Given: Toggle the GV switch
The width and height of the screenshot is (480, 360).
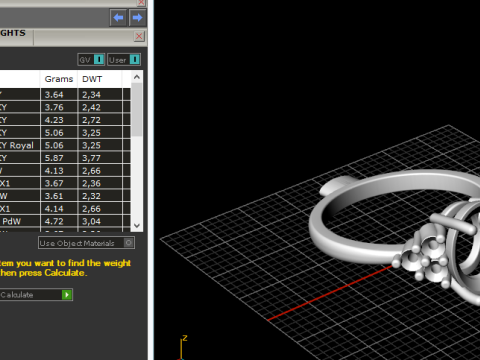Looking at the screenshot, I should pos(91,60).
